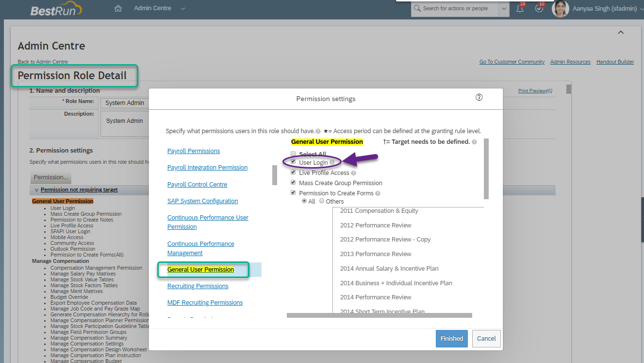The image size is (644, 363).
Task: Open notifications bell icon
Action: coord(520,8)
